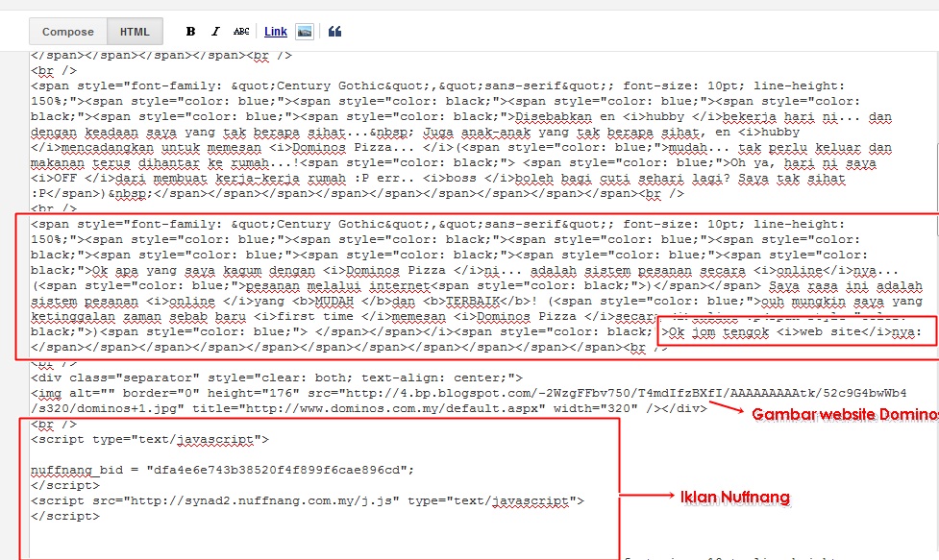939x560 pixels.
Task: Open the insert image tool
Action: [x=305, y=31]
